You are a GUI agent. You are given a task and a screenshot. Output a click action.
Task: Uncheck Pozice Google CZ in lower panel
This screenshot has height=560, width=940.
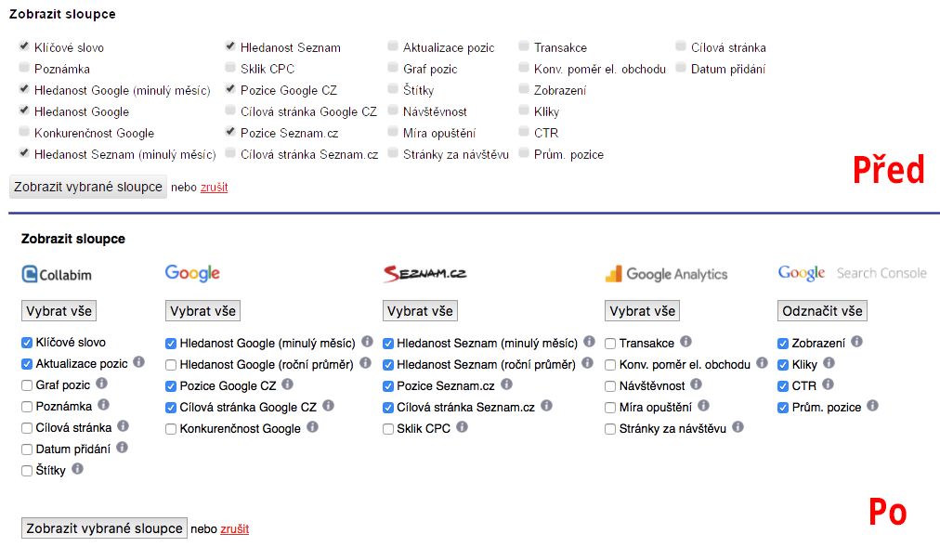click(x=171, y=386)
